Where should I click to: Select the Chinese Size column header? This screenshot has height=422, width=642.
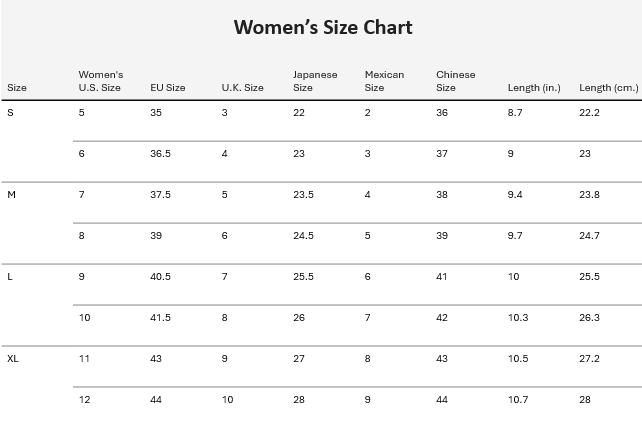tap(455, 81)
